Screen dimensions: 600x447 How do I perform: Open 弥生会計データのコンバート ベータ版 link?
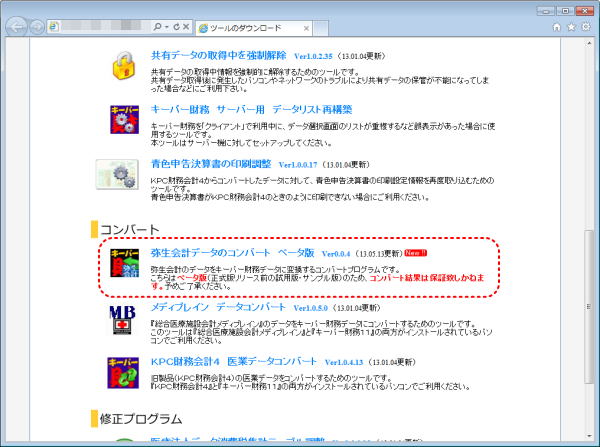[232, 253]
